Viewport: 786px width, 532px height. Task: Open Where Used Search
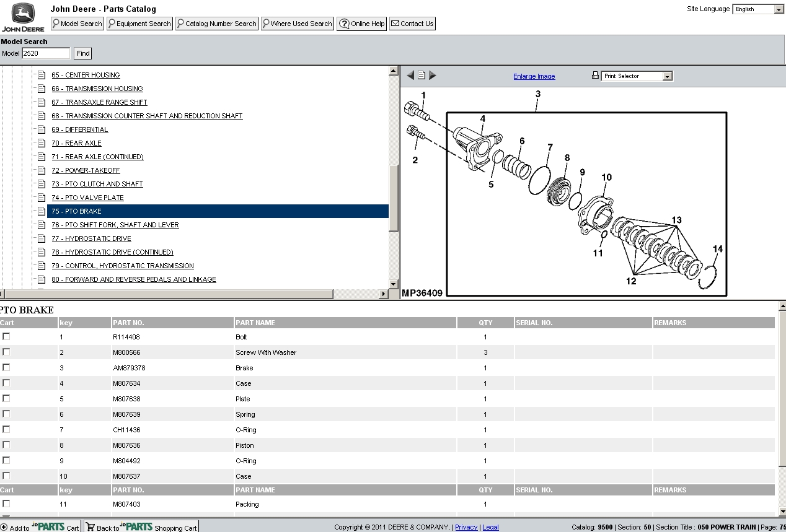coord(298,24)
